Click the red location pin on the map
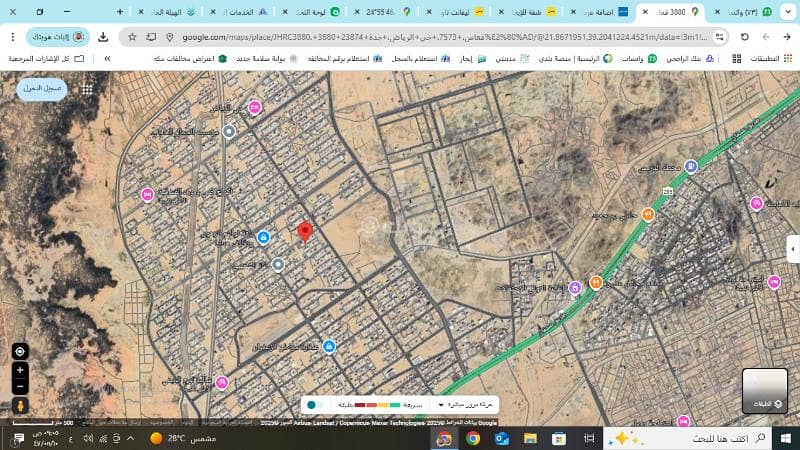Viewport: 800px width, 450px height. tap(305, 231)
